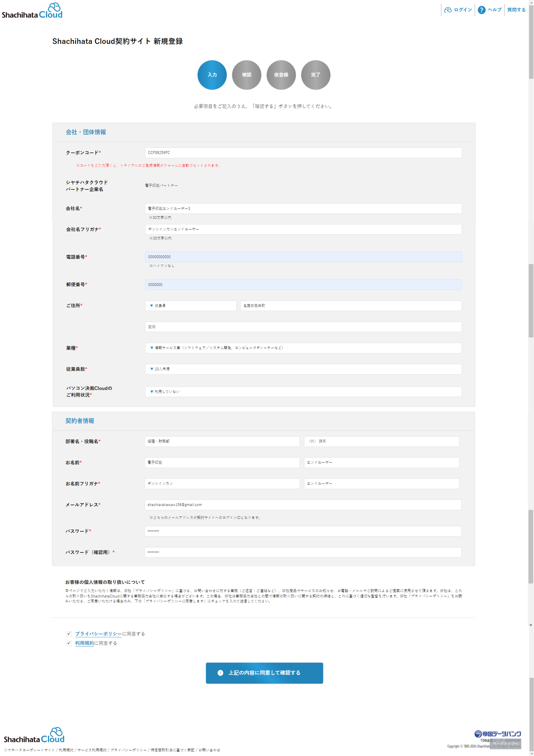The height and width of the screenshot is (756, 534).
Task: Click the cloud login icon
Action: click(x=448, y=10)
